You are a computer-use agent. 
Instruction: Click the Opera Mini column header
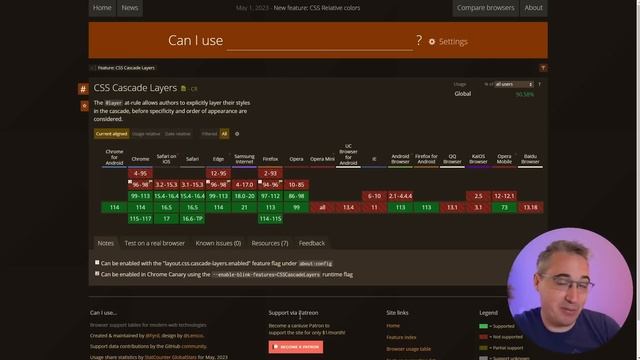tap(322, 159)
